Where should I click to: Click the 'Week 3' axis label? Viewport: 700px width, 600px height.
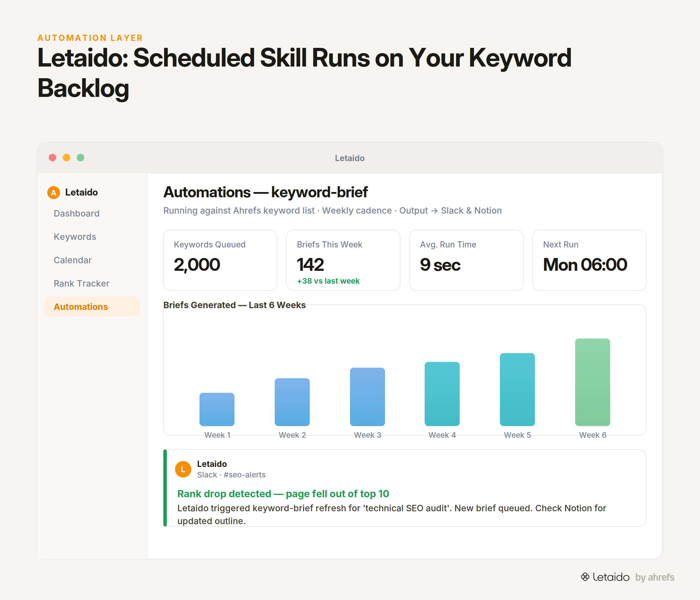pos(367,435)
